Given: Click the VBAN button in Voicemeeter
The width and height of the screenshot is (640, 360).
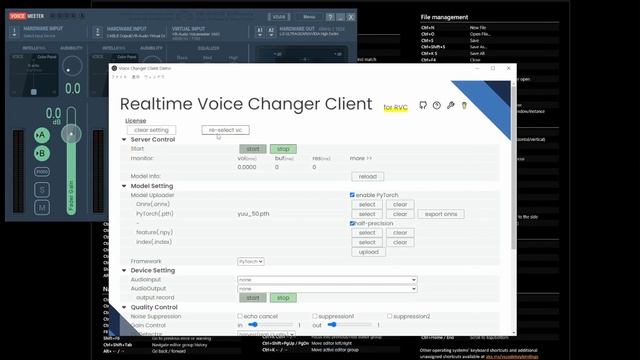Looking at the screenshot, I should click(x=279, y=17).
